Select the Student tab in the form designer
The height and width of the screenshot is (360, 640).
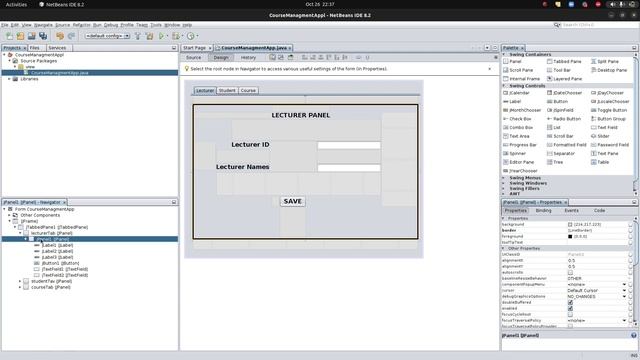[227, 91]
